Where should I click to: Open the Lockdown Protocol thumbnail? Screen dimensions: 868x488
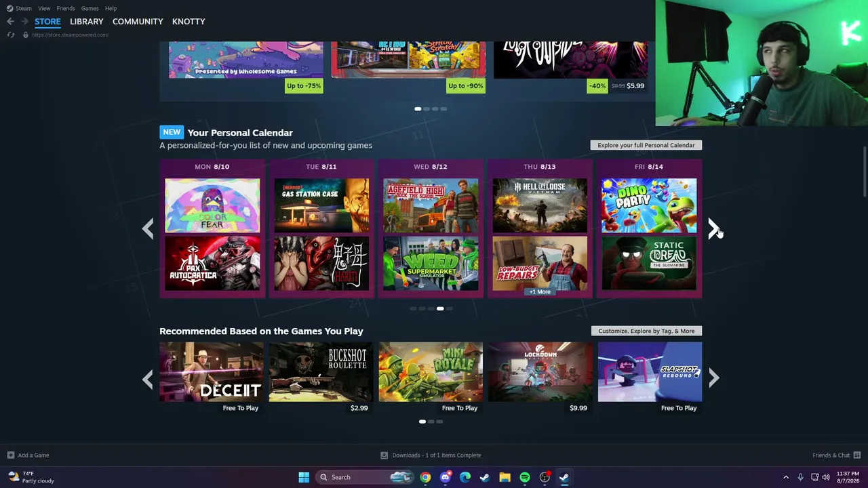pos(540,371)
